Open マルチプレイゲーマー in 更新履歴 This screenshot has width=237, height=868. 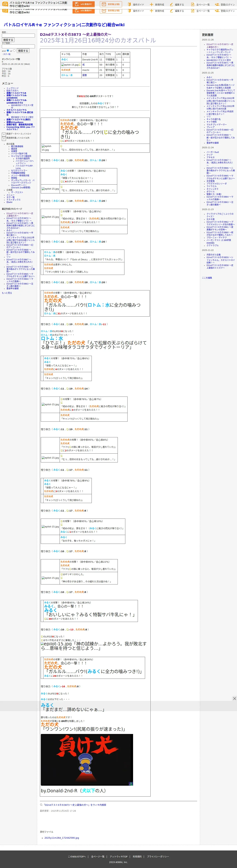click(x=217, y=124)
